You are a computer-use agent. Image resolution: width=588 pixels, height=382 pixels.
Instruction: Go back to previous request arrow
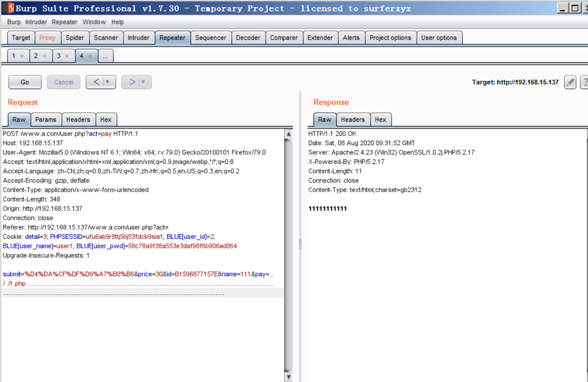pyautogui.click(x=96, y=82)
